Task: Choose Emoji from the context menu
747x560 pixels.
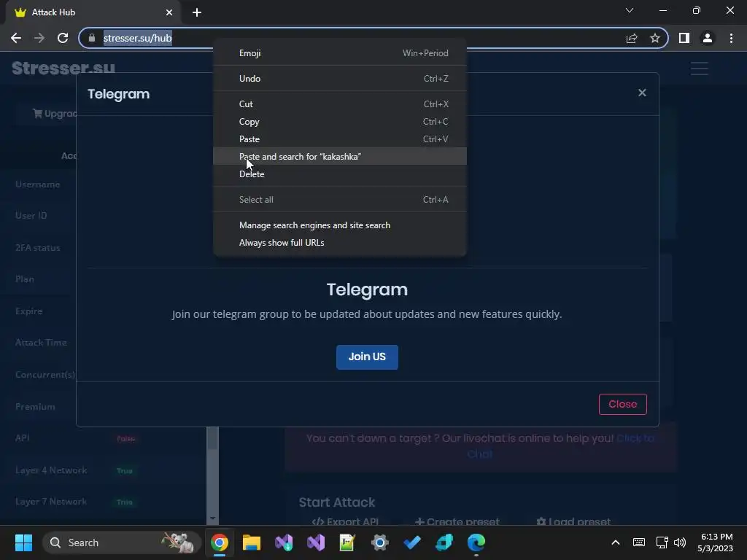Action: click(x=340, y=52)
